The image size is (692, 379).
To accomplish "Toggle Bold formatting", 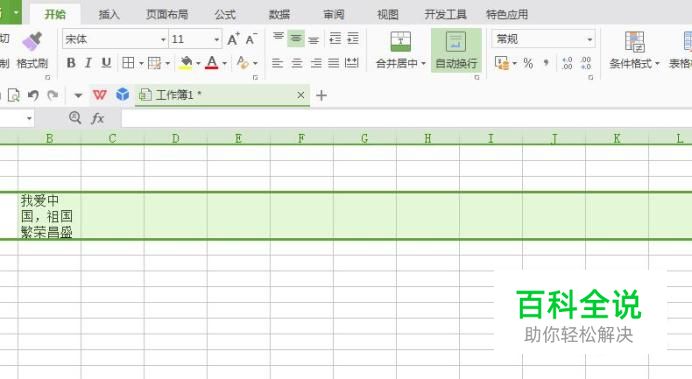I will pyautogui.click(x=71, y=63).
